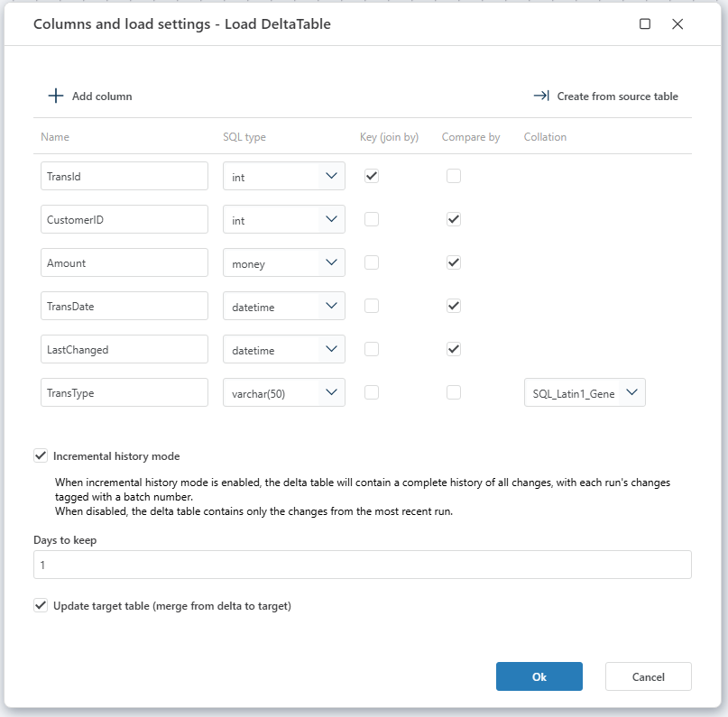
Task: Check Compare by for TransId
Action: coord(454,176)
